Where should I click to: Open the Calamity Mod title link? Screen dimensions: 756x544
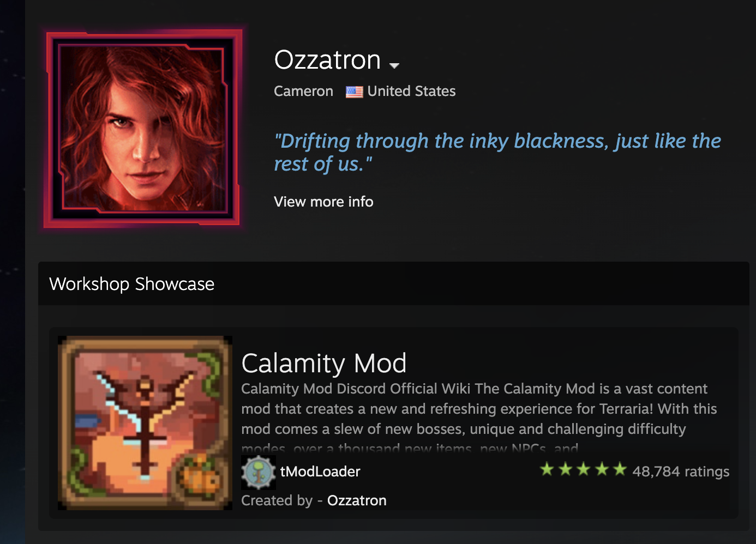[324, 363]
